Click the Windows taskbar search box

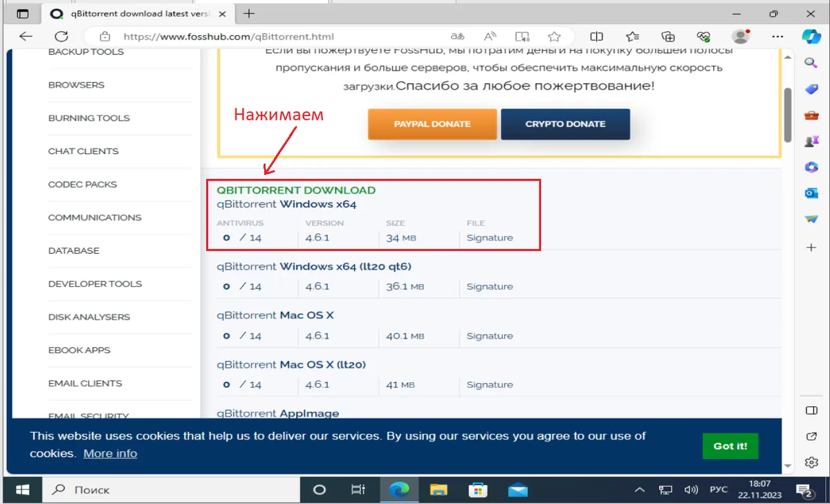tap(172, 489)
